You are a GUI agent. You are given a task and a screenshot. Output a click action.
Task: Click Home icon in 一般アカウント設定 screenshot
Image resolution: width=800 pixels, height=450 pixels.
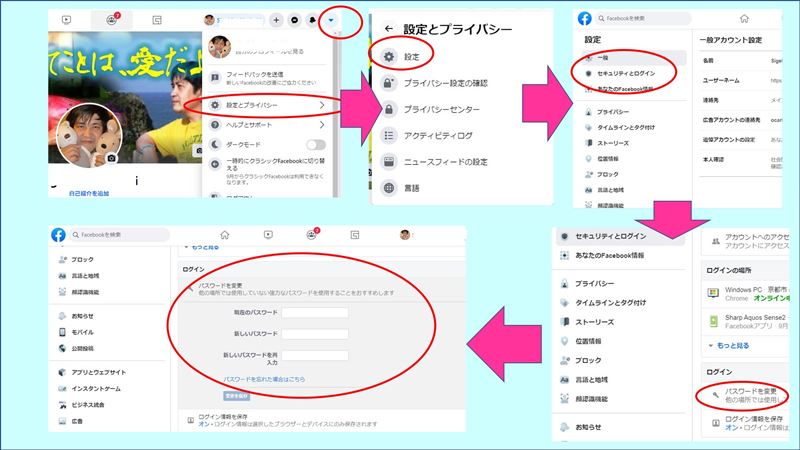coord(744,19)
